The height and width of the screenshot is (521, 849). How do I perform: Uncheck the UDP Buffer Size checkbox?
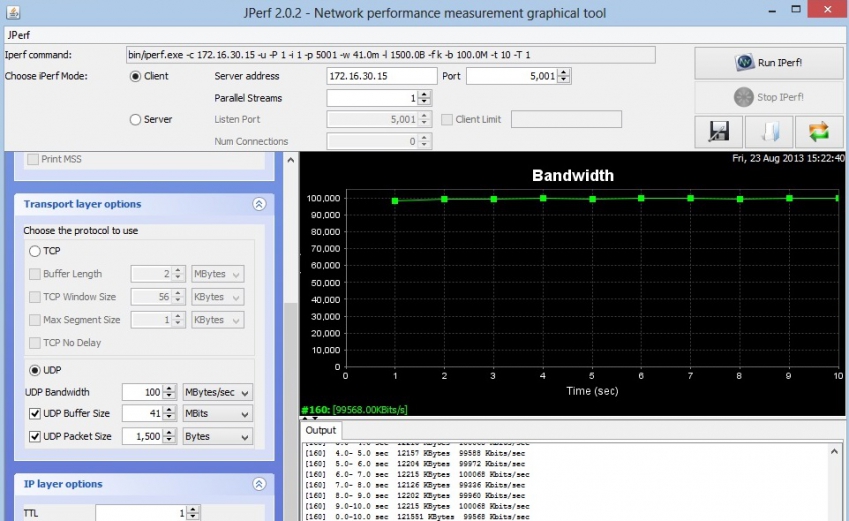tap(35, 414)
